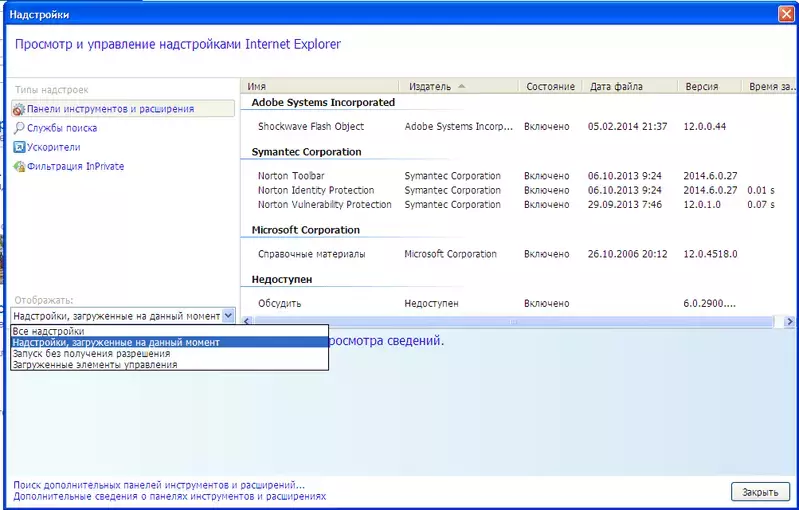Select Загруженные элементы управления option
Viewport: 799px width, 510px height.
pos(169,365)
